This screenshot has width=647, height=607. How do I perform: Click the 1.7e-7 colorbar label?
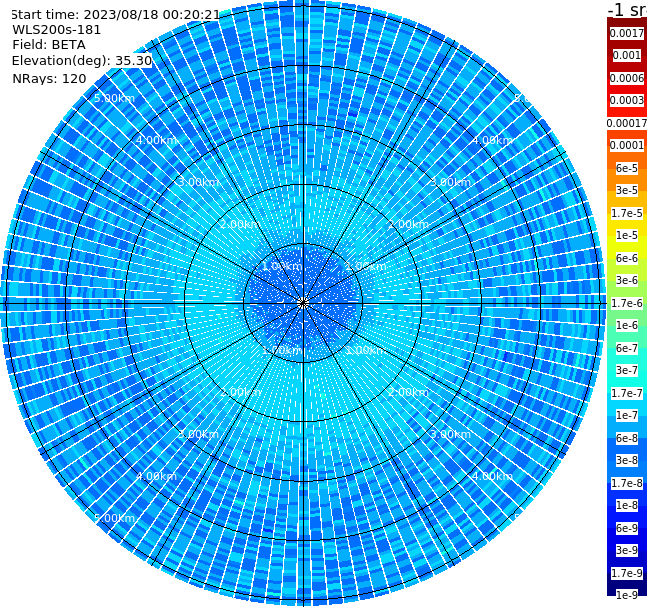(627, 393)
